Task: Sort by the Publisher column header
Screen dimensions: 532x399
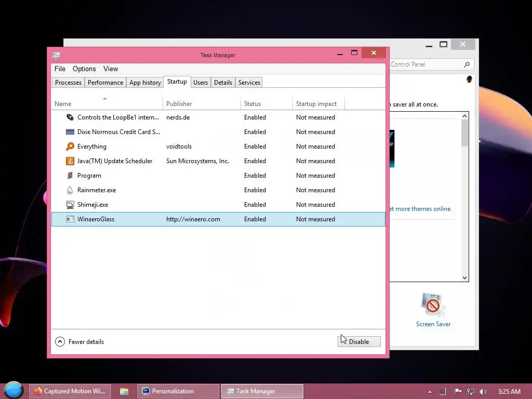Action: 202,103
